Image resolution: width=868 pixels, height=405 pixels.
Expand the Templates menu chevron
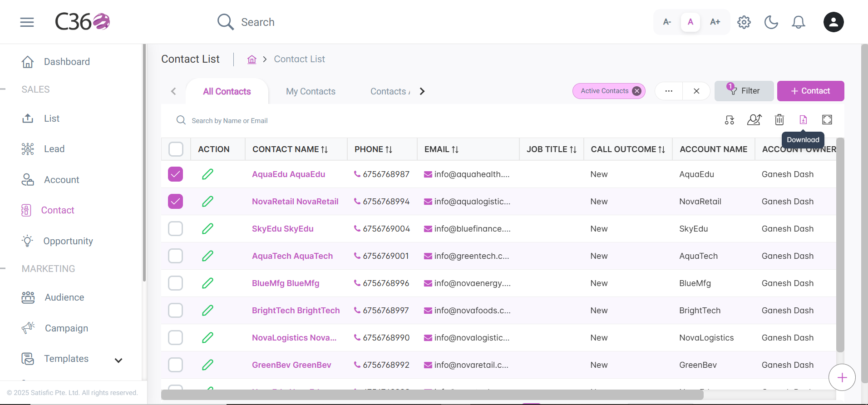pyautogui.click(x=118, y=361)
